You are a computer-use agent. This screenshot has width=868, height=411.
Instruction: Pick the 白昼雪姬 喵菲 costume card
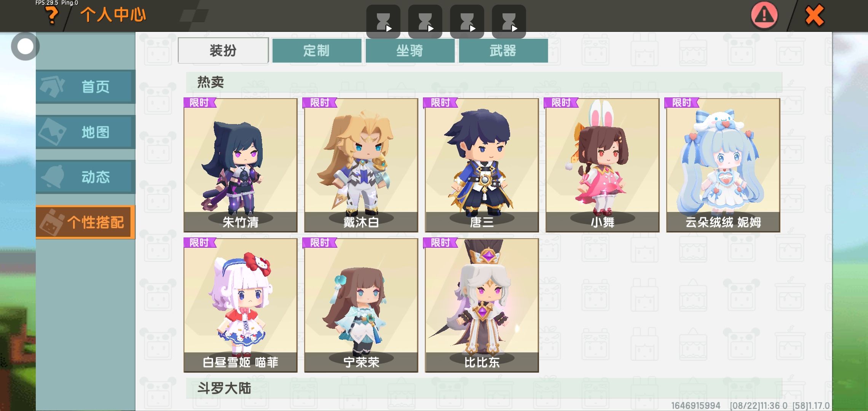coord(241,305)
